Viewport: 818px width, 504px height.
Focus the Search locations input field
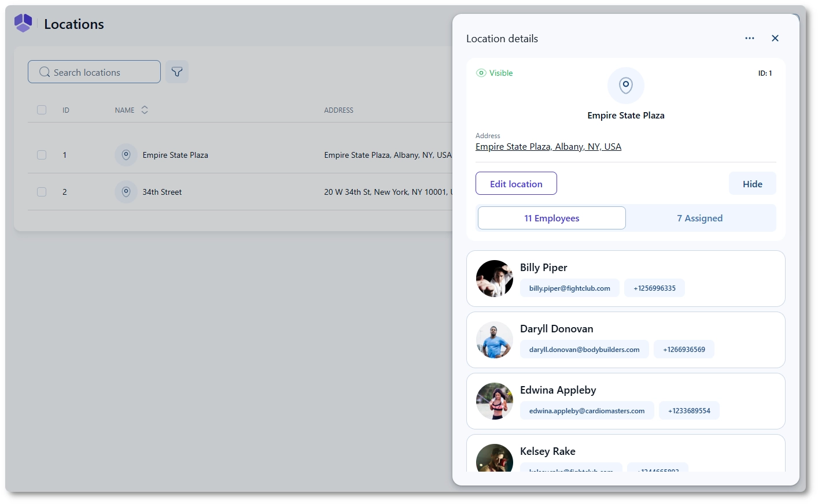(94, 72)
